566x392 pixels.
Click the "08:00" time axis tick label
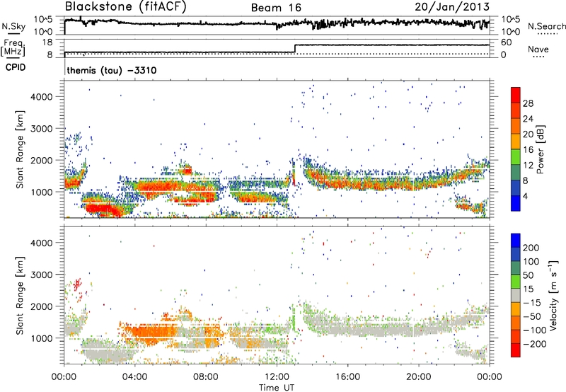[206, 376]
